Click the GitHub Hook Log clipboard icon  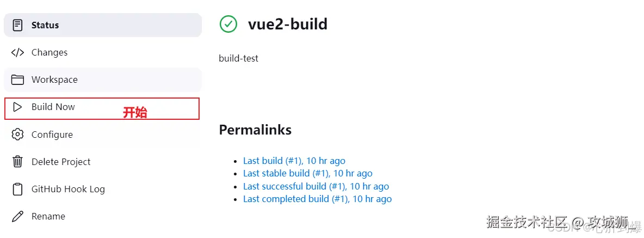pos(18,189)
